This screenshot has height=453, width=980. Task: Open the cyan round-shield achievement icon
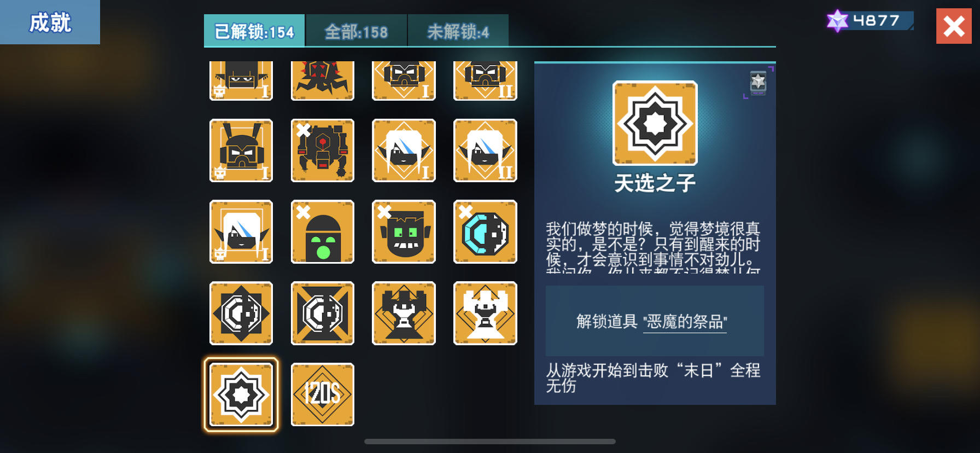pyautogui.click(x=485, y=232)
